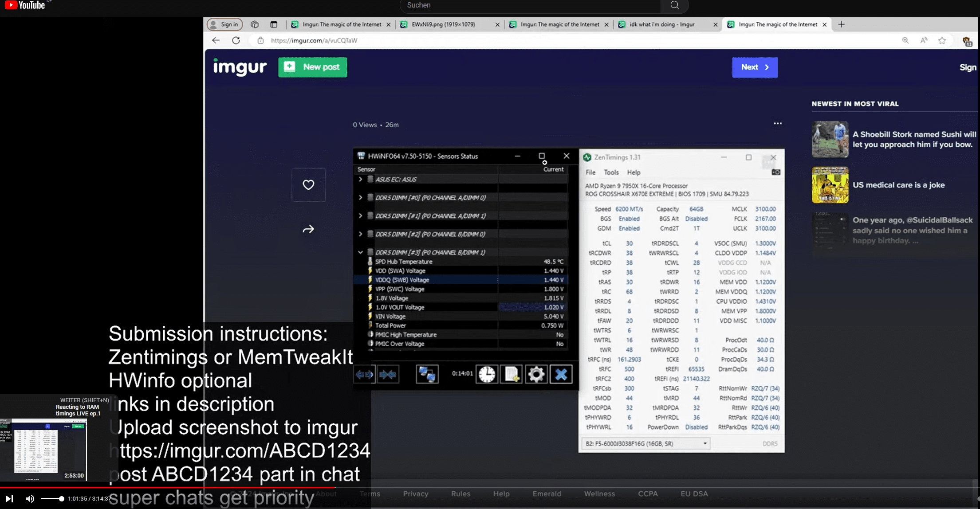Click HWiNFO expand arrows toolbar button

[x=365, y=375]
